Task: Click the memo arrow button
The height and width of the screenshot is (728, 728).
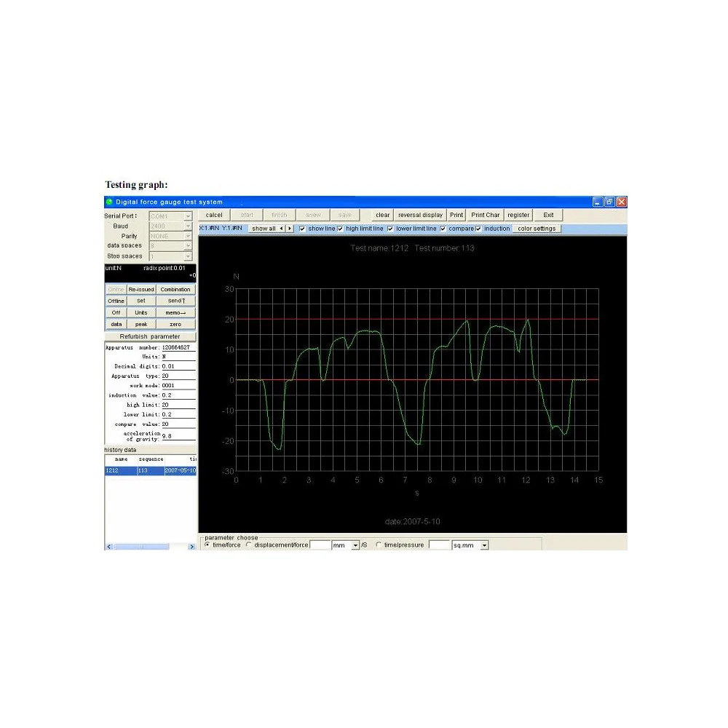Action: pos(175,312)
